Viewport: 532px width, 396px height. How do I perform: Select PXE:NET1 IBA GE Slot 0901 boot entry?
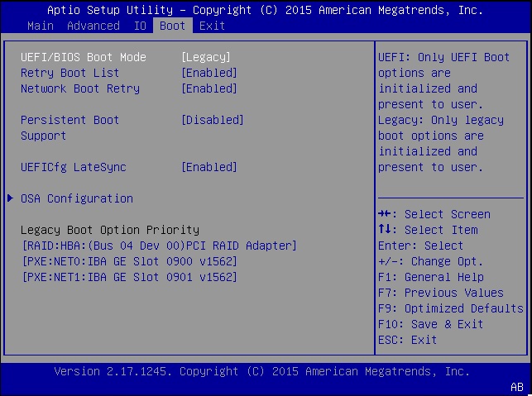tap(130, 277)
